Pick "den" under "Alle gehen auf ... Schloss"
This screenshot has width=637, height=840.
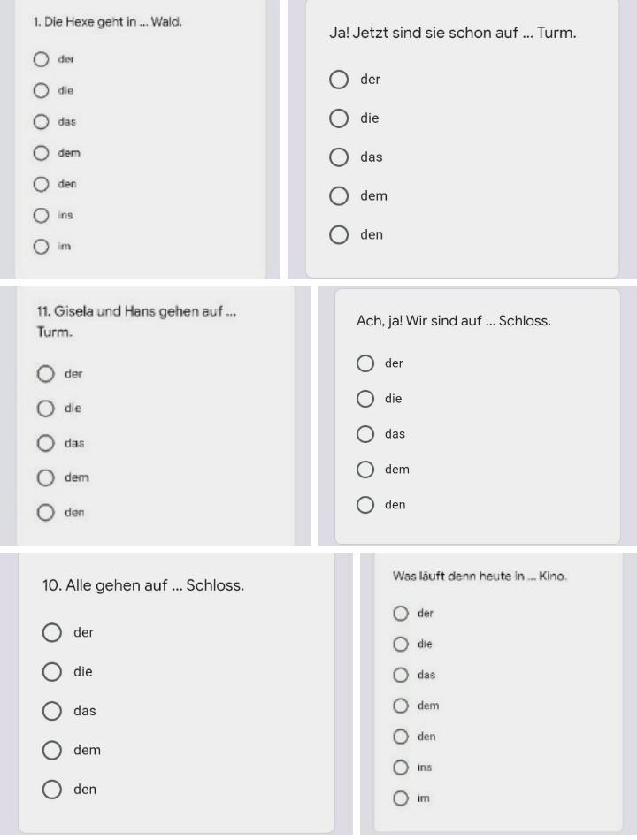tap(53, 790)
